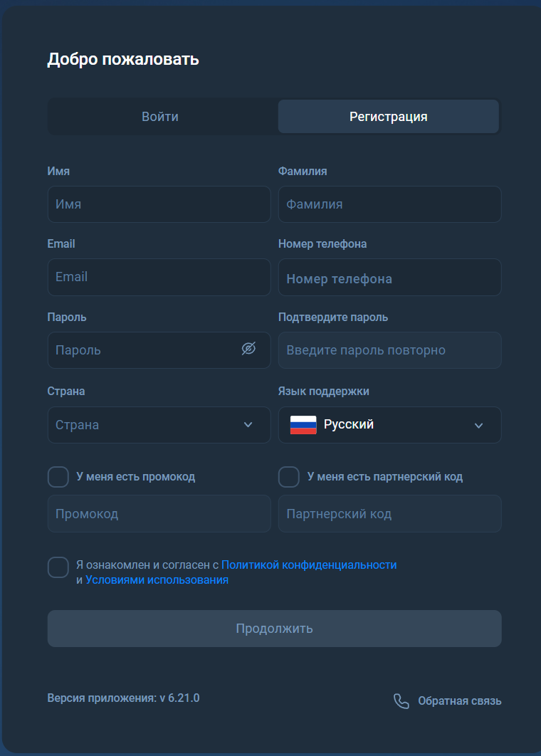Screen dimensions: 541x756
Task: Select the Email input field
Action: tap(159, 277)
